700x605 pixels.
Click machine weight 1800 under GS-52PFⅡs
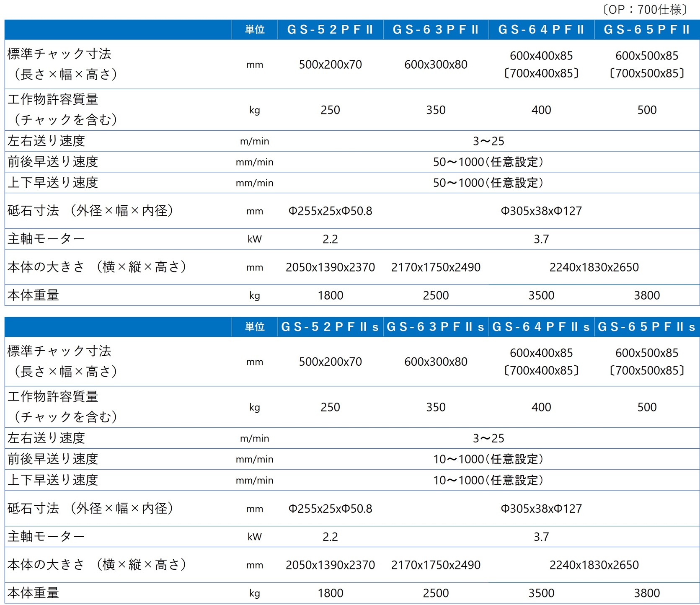330,593
